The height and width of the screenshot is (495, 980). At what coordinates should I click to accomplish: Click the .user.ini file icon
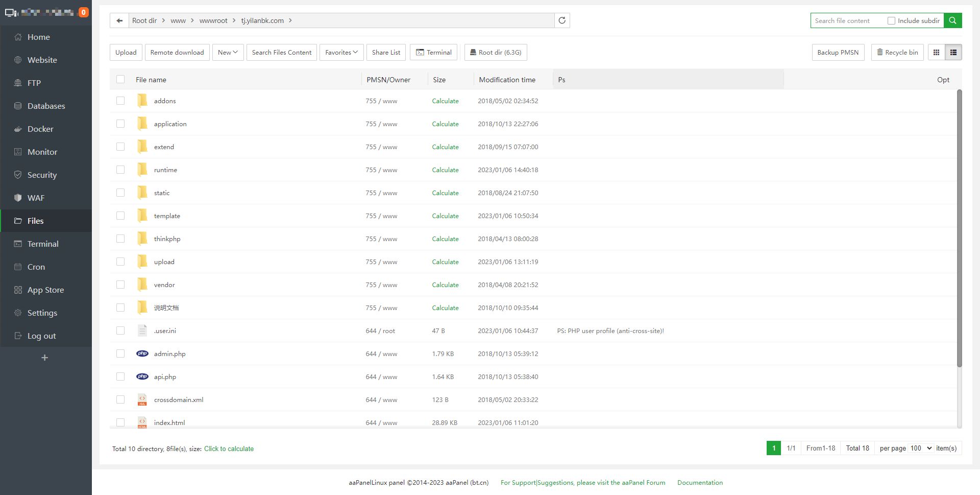coord(142,331)
